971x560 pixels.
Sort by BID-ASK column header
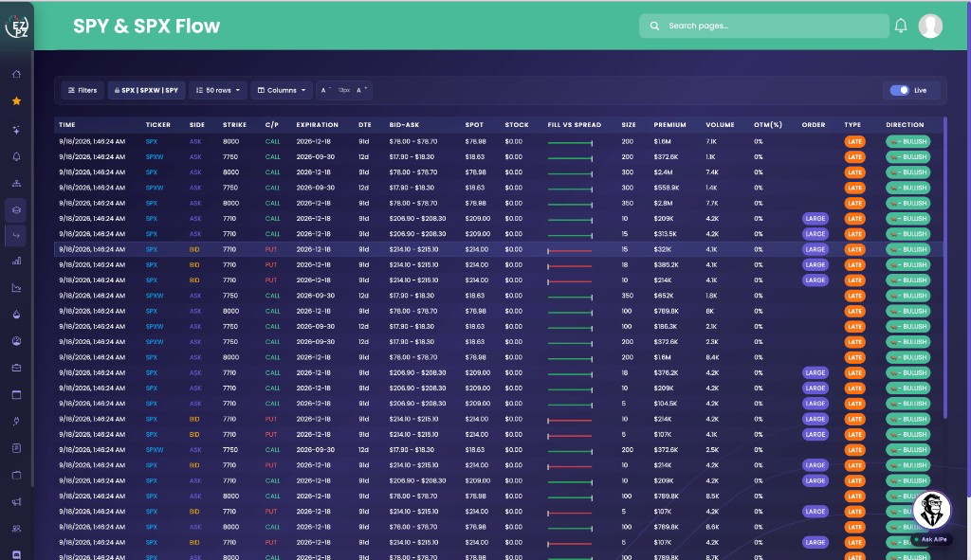point(404,125)
